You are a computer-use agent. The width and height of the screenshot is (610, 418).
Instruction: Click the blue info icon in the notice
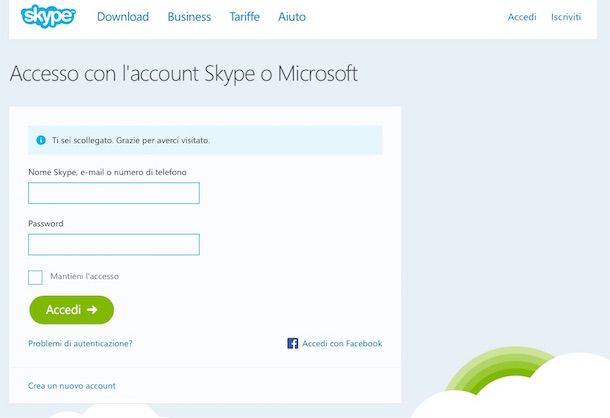coord(41,140)
